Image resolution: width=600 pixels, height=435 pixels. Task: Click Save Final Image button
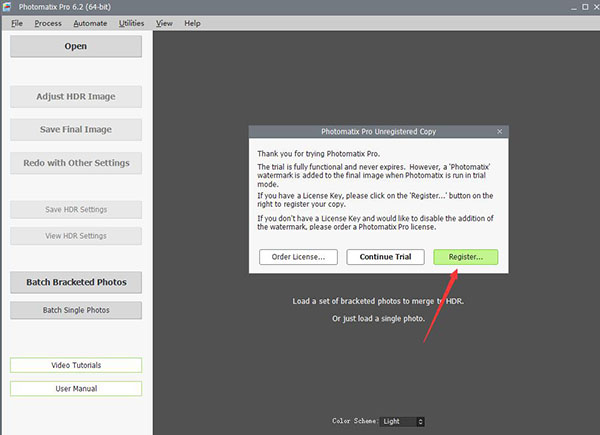pos(76,130)
